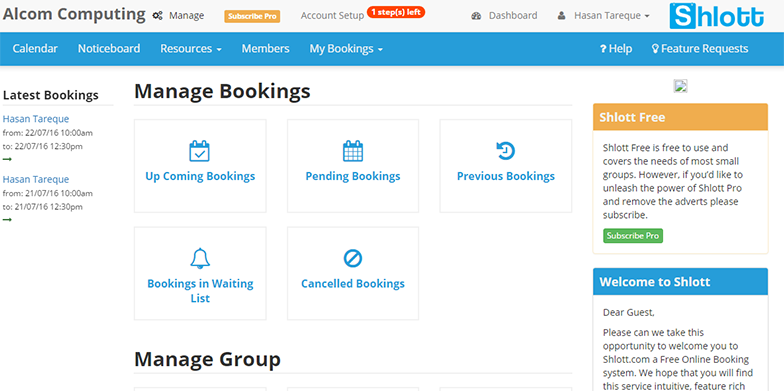Open the Members page

pos(266,49)
